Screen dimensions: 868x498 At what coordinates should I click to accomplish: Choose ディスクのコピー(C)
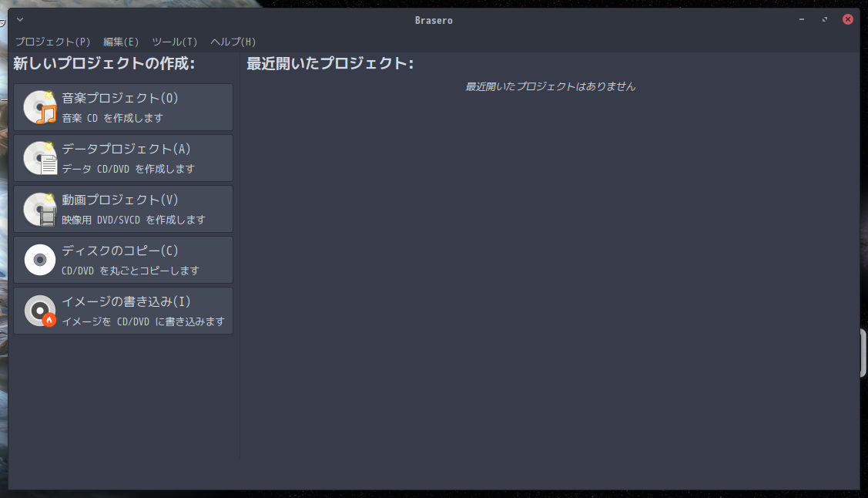tap(123, 260)
